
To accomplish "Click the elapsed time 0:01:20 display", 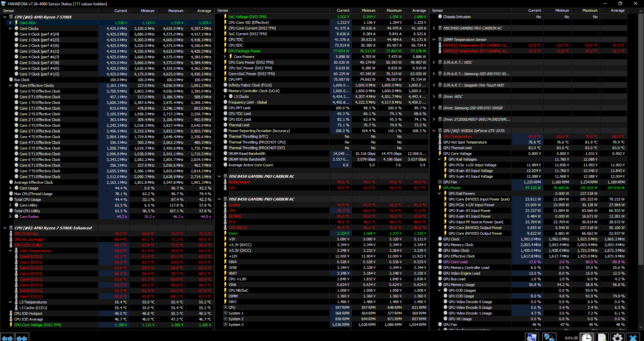I will pos(571,338).
